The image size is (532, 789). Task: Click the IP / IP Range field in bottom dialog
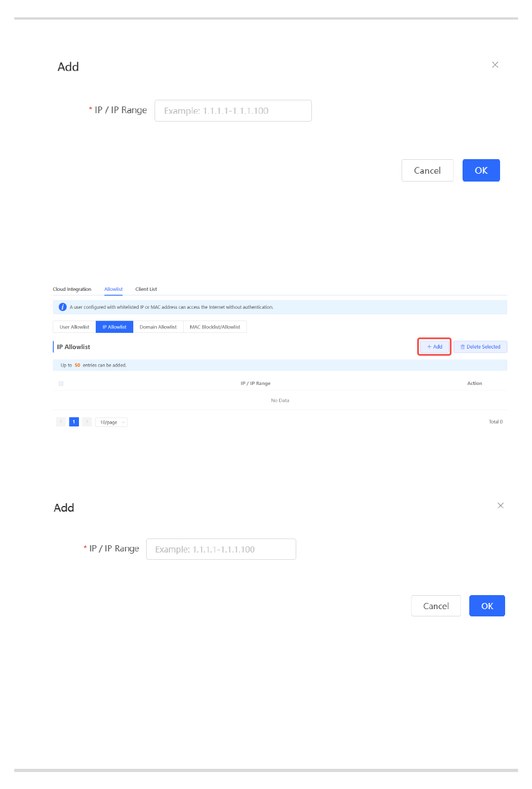[x=221, y=549]
